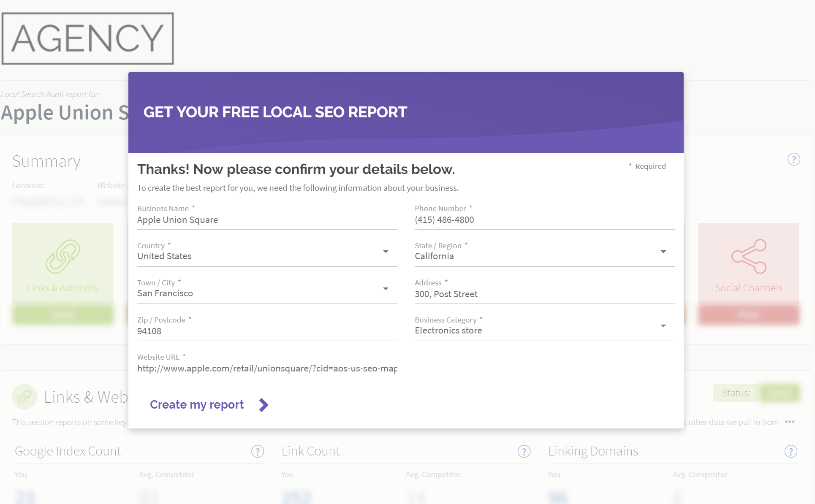This screenshot has height=504, width=815.
Task: Click the 'Google Index Count' heading
Action: 68,451
